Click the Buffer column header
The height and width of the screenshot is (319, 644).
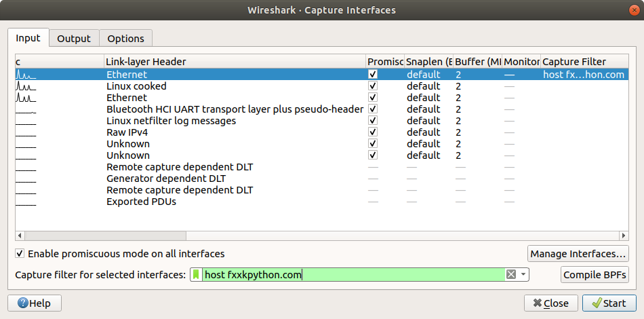coord(478,62)
